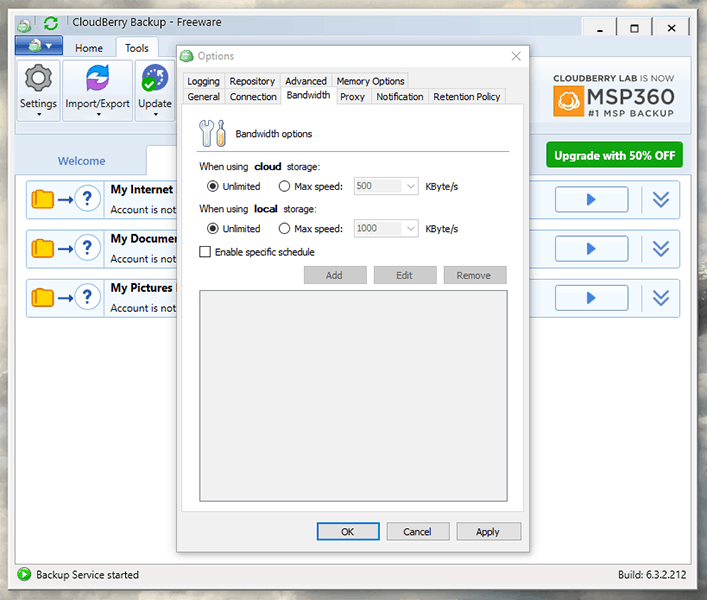Switch to the Logging tab
Image resolution: width=707 pixels, height=600 pixels.
pyautogui.click(x=203, y=81)
